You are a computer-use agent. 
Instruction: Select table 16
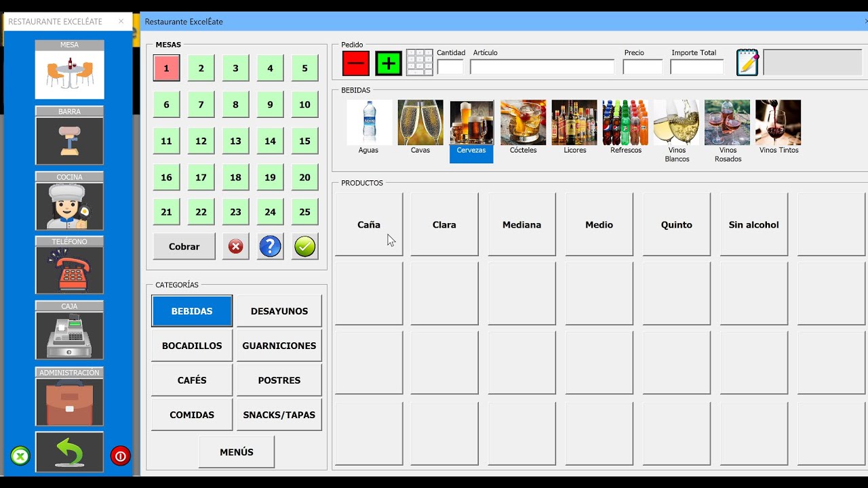coord(166,178)
